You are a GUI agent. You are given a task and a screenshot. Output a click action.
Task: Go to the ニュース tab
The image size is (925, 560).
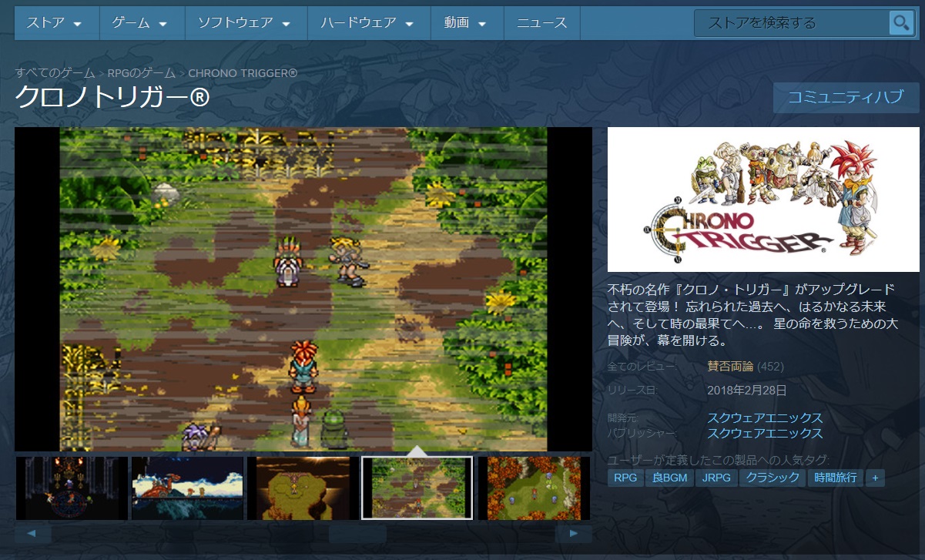[x=542, y=23]
